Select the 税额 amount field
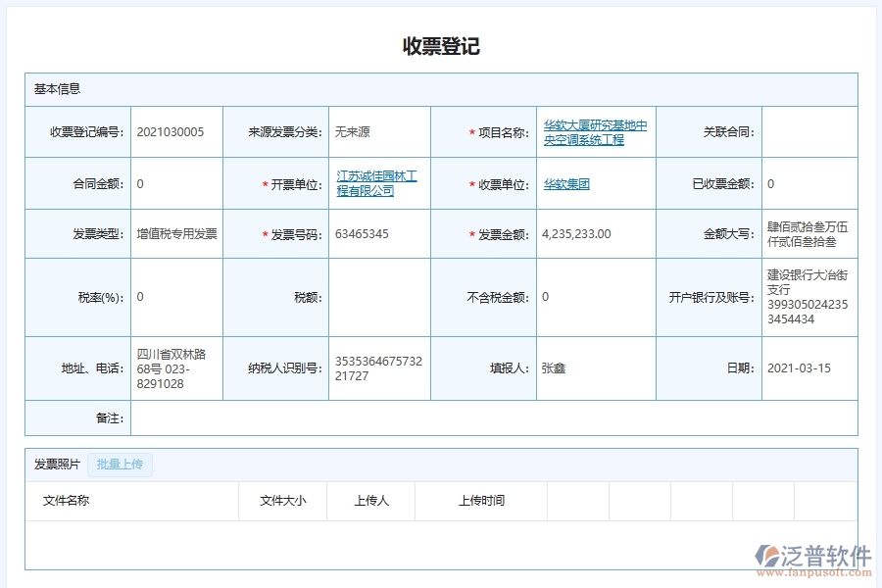 (x=378, y=296)
